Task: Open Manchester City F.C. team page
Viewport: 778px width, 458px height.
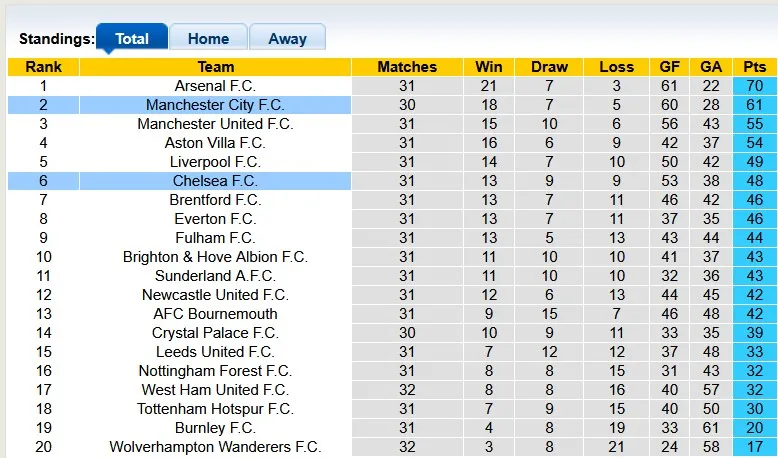Action: [x=215, y=105]
